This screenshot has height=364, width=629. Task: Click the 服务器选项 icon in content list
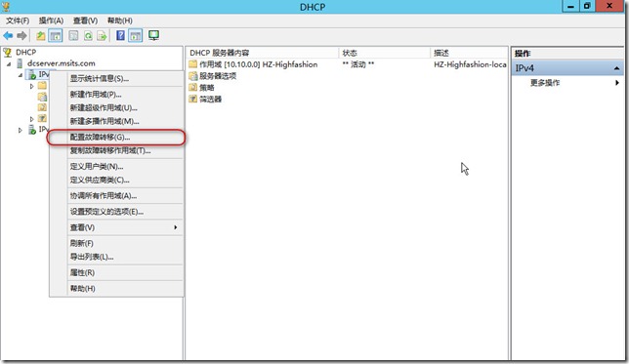coord(193,76)
